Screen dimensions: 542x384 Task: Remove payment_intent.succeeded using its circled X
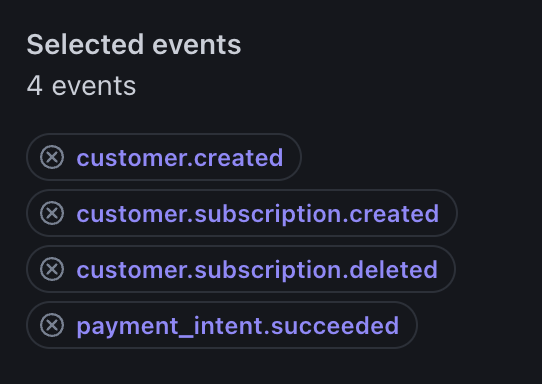click(x=52, y=325)
